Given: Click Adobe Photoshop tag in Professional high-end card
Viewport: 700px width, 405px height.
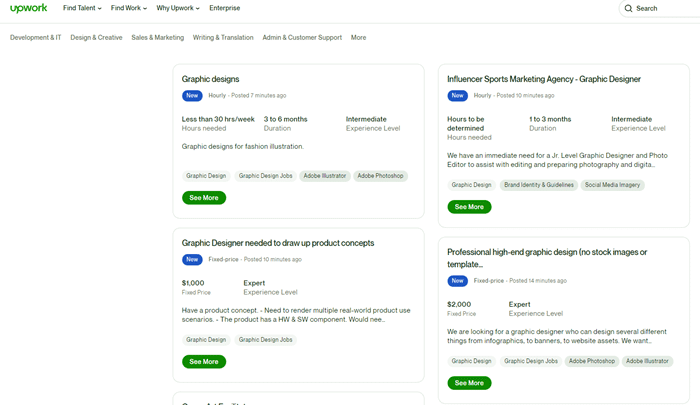Looking at the screenshot, I should [x=592, y=361].
